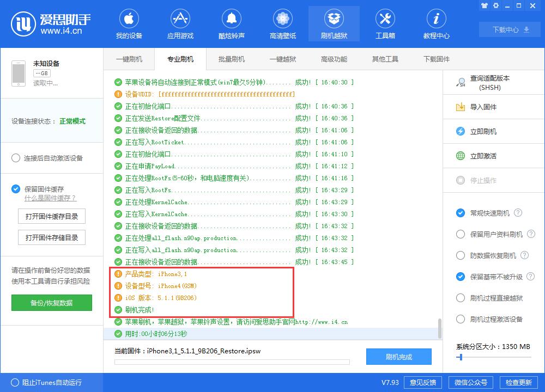Open Toolbox (工具箱) section
The width and height of the screenshot is (545, 392).
click(385, 24)
